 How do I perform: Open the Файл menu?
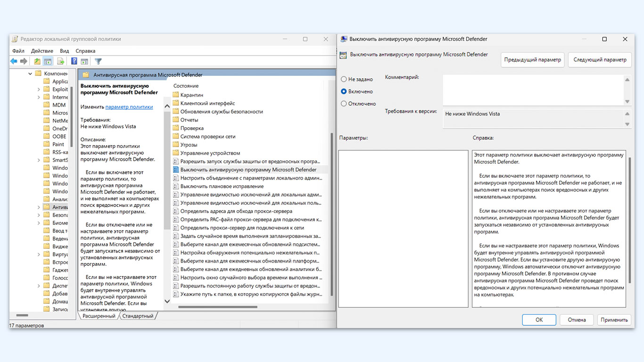coord(18,51)
